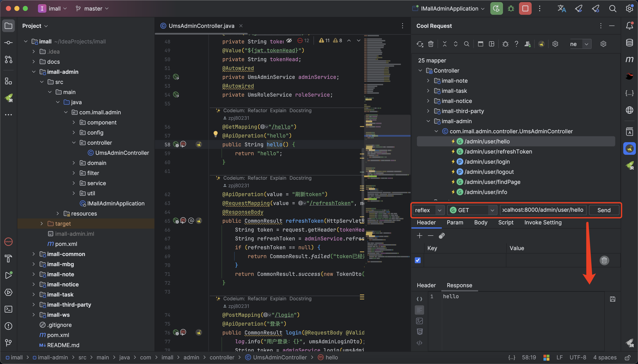Click the Debug bug icon in top toolbar
The height and width of the screenshot is (364, 638).
tap(511, 8)
